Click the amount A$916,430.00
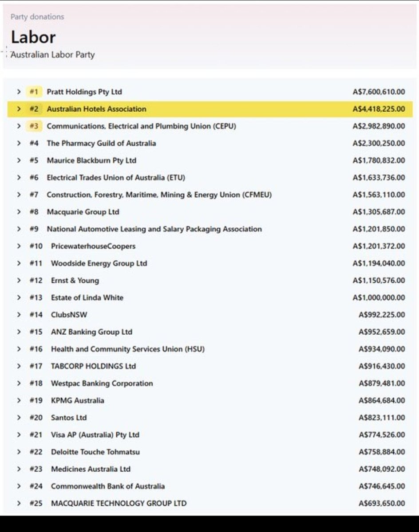Screen dimensions: 419x532 click(x=382, y=366)
